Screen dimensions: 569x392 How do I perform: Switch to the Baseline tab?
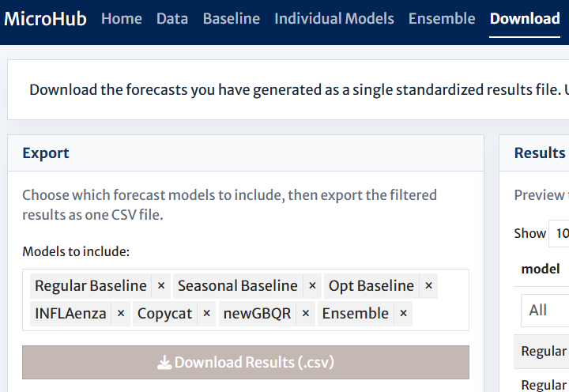tap(231, 18)
